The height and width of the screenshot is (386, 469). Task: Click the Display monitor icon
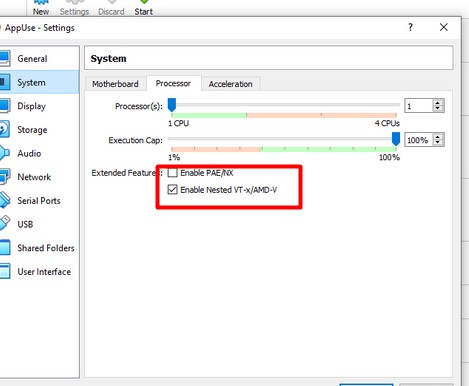pos(5,105)
